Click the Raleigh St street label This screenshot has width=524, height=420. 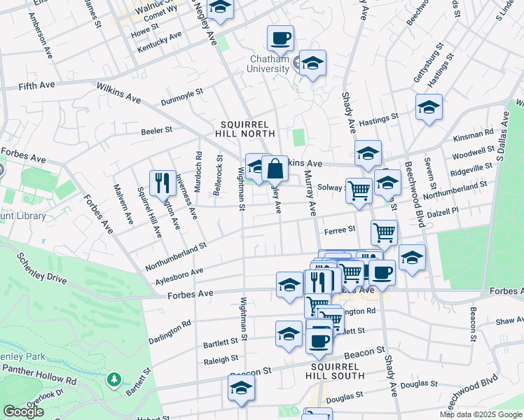(221, 360)
